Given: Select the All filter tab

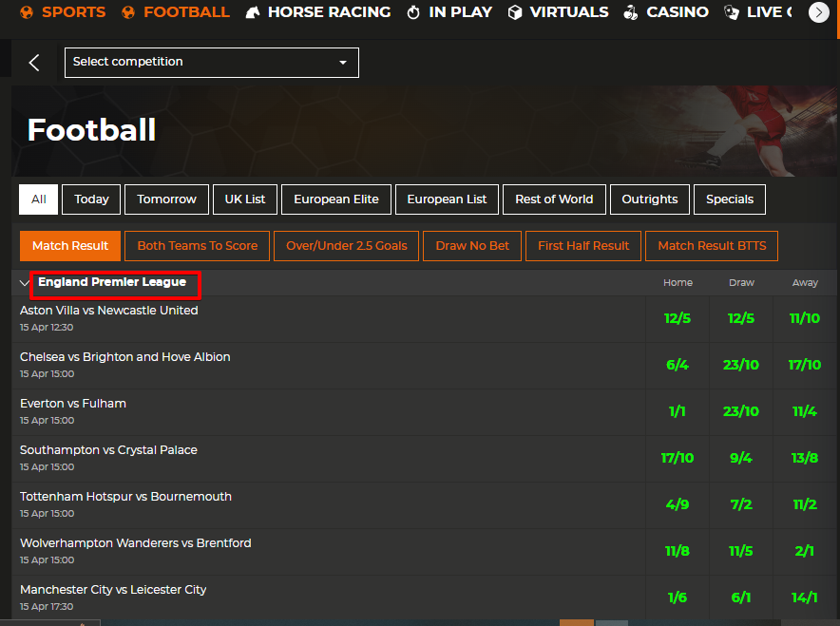Looking at the screenshot, I should 39,199.
